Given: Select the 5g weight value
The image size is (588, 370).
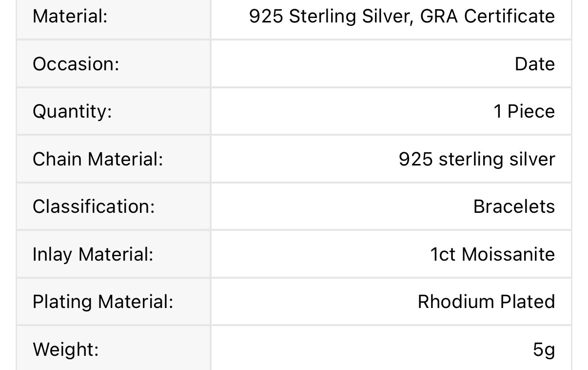Looking at the screenshot, I should pos(544,349).
